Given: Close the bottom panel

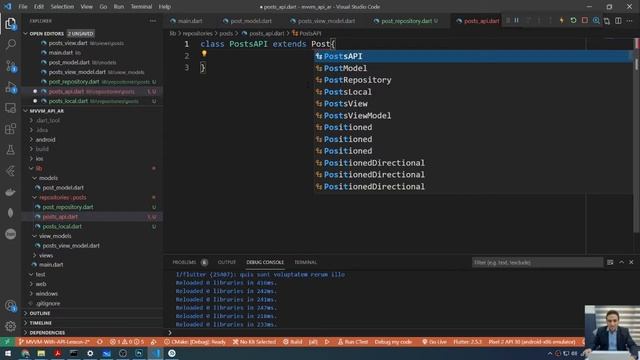Looking at the screenshot, I should click(x=631, y=262).
